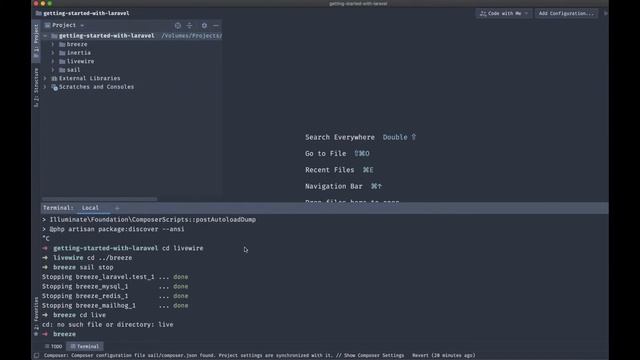Select External Libraries in the tree
The width and height of the screenshot is (640, 360).
click(89, 78)
